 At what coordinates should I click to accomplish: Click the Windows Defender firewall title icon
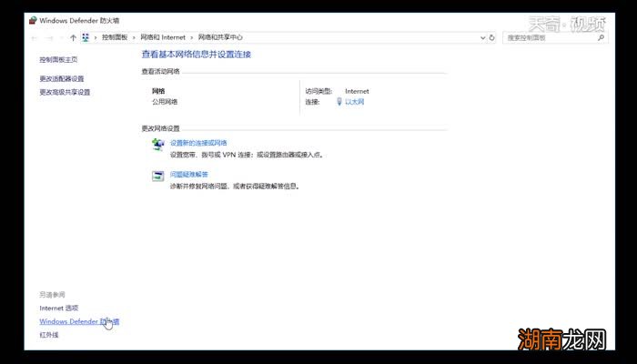click(x=33, y=20)
